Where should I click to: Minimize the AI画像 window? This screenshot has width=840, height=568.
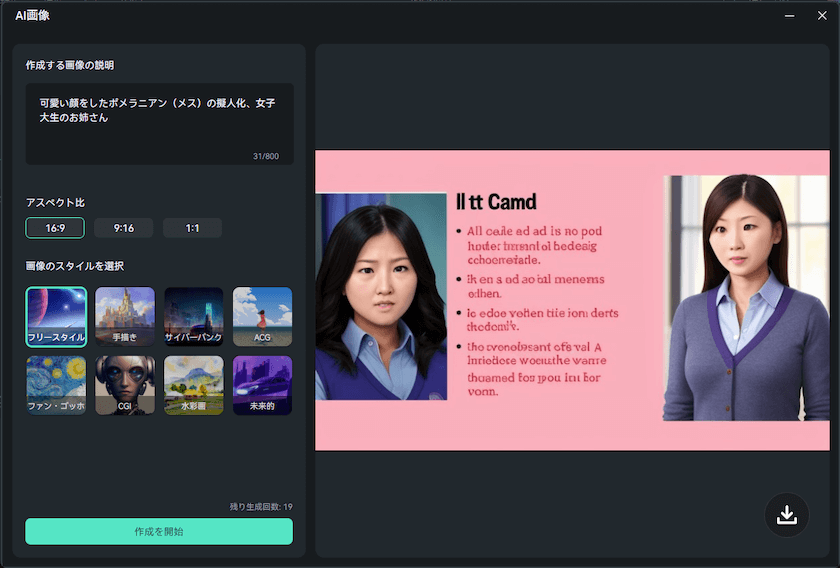(790, 15)
